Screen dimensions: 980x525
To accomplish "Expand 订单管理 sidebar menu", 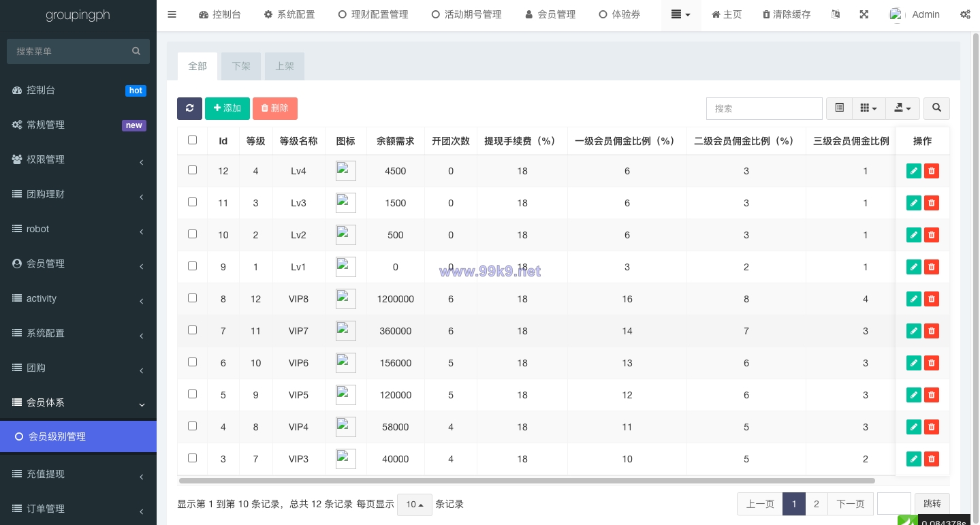I will [x=78, y=509].
